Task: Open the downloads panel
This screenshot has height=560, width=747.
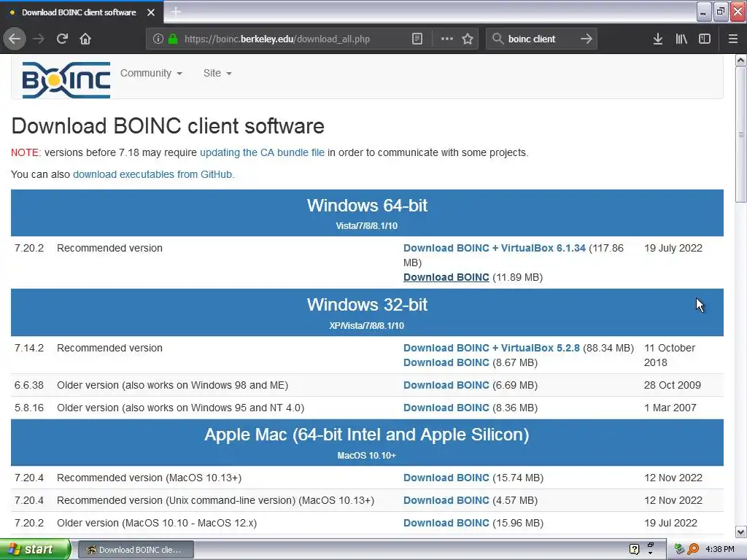Action: pos(658,39)
